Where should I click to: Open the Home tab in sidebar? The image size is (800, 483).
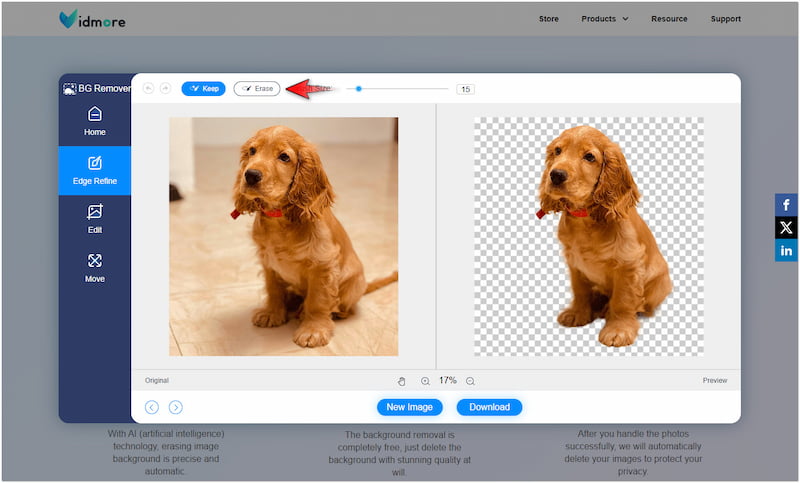pyautogui.click(x=95, y=121)
